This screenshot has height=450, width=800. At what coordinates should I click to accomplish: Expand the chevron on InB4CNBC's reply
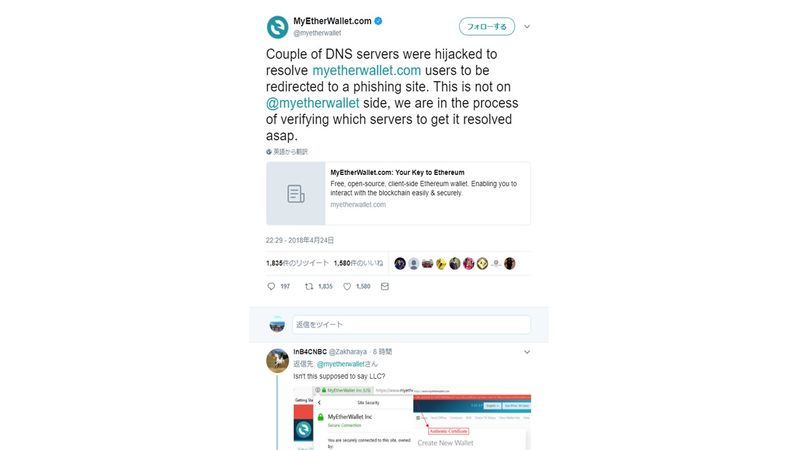point(527,352)
